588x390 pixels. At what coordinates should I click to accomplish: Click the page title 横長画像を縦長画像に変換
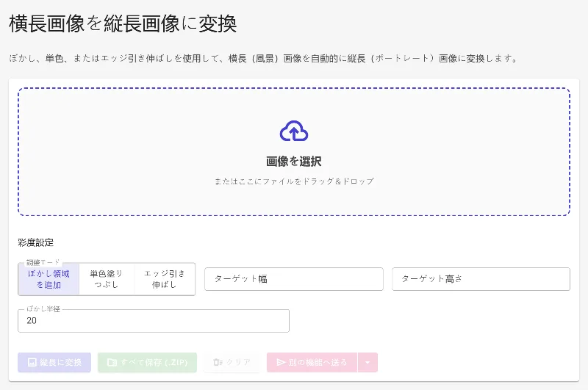pyautogui.click(x=123, y=24)
